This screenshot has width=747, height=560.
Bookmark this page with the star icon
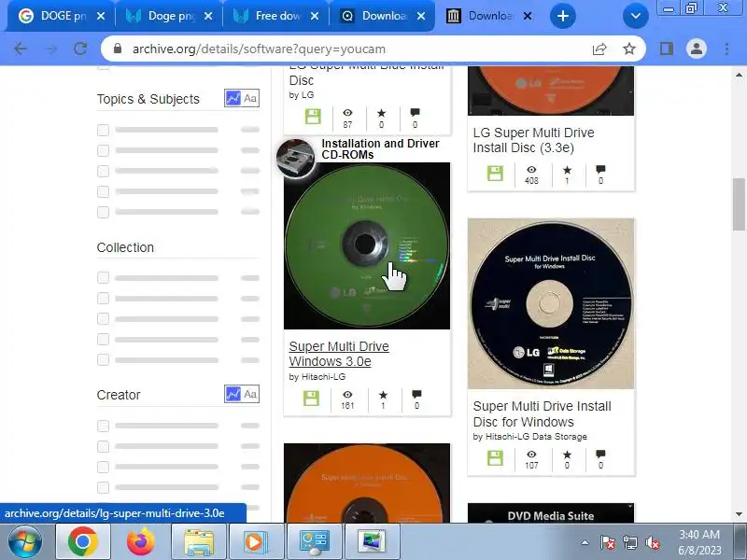(x=629, y=49)
